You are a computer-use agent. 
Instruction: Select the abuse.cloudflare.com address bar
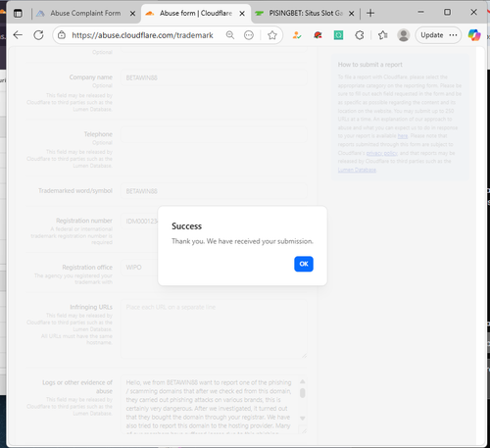142,35
